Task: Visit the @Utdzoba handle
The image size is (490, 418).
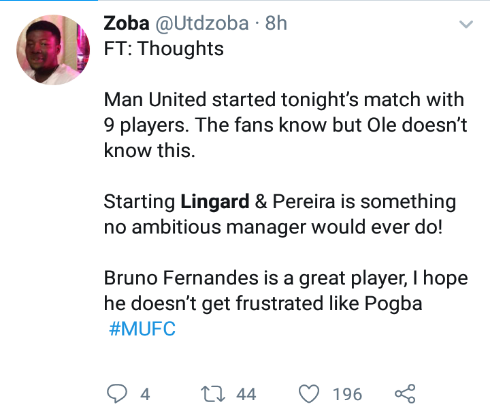Action: pos(202,24)
